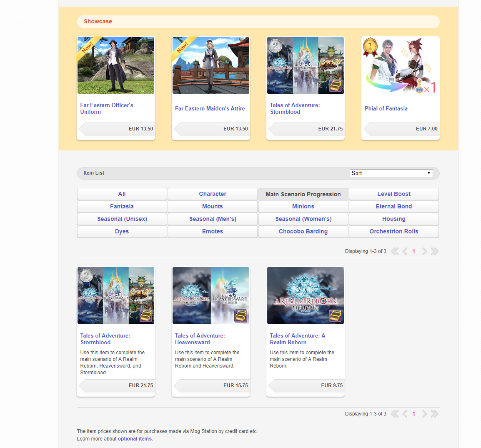Open showcase Tales of Adventure: Stormblood link

coord(295,108)
